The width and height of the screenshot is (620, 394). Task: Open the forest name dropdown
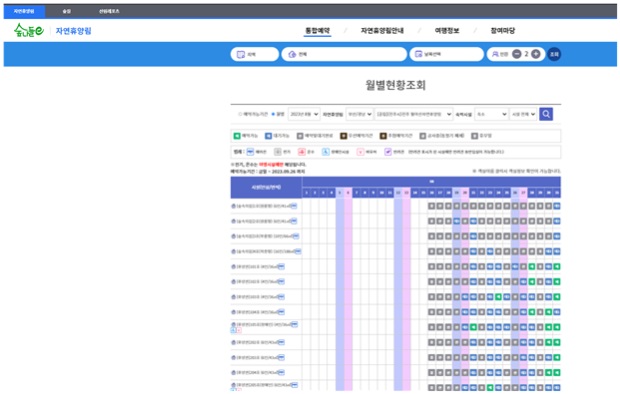414,114
